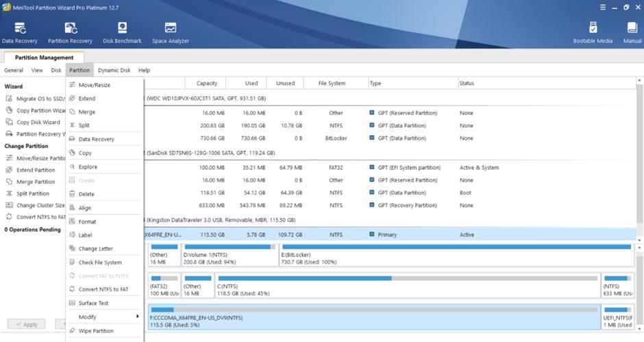The width and height of the screenshot is (644, 342).
Task: Select Surface Test from the Partition menu
Action: (x=93, y=303)
